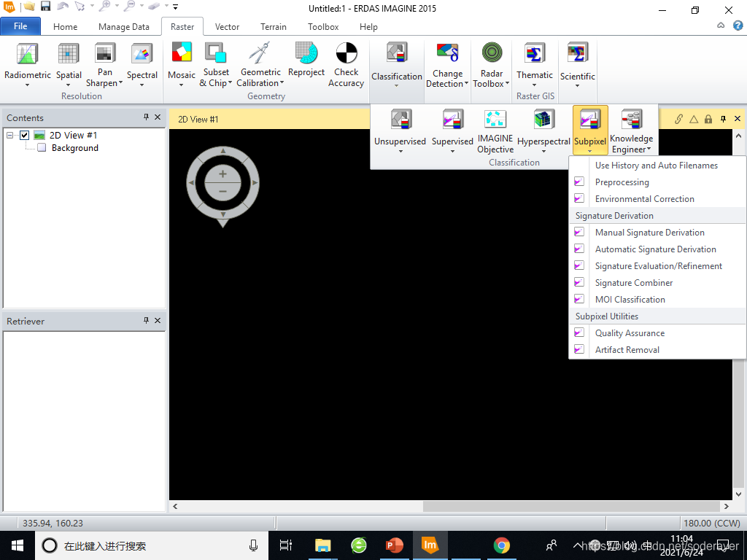Screen dimensions: 747x560
Task: Uncheck the 2D View #1 checkbox
Action: [x=24, y=135]
